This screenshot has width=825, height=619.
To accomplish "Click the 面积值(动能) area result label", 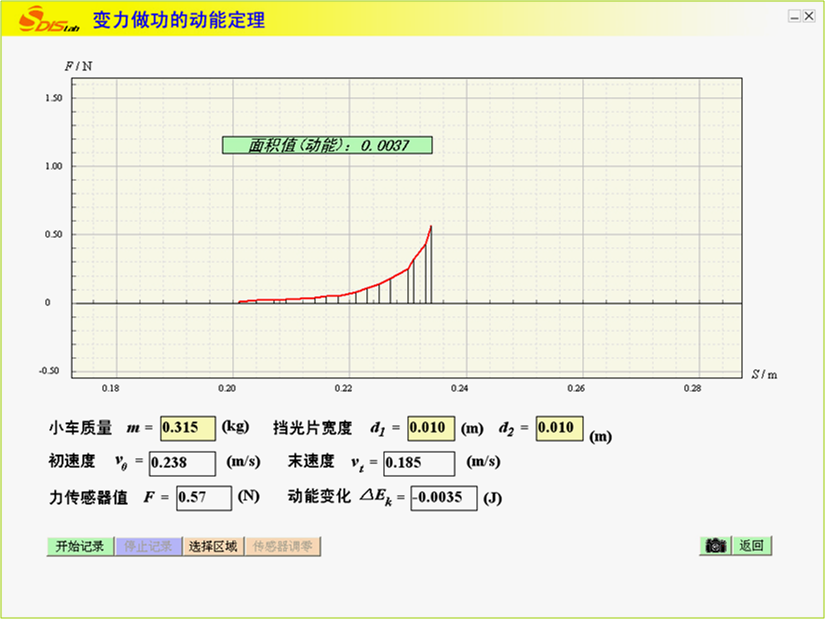I will 327,145.
